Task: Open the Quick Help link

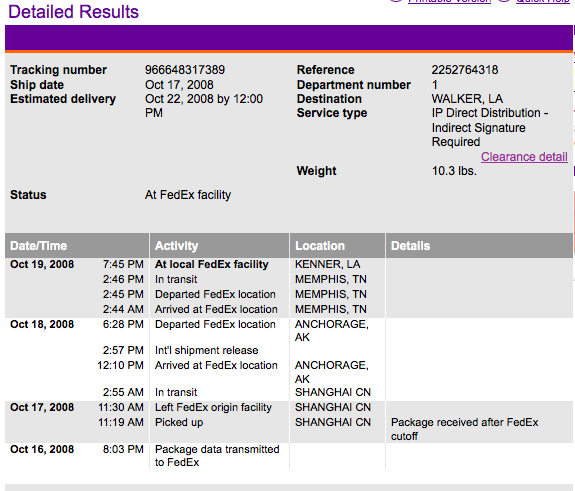Action: pos(542,1)
